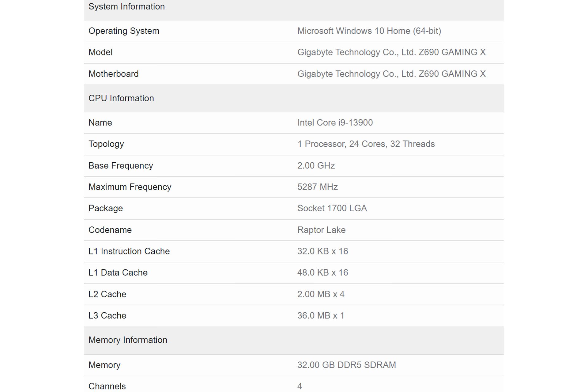Select the Codename label
The height and width of the screenshot is (392, 588).
point(110,230)
